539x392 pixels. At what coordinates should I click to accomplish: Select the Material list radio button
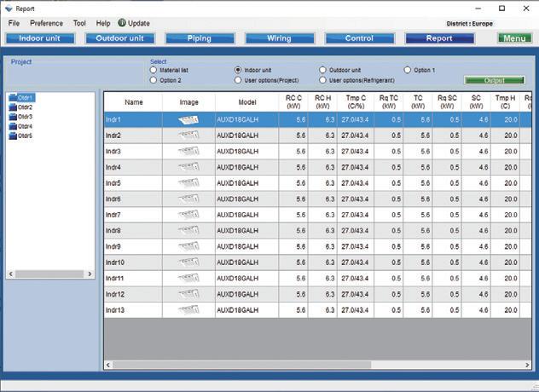tap(154, 70)
